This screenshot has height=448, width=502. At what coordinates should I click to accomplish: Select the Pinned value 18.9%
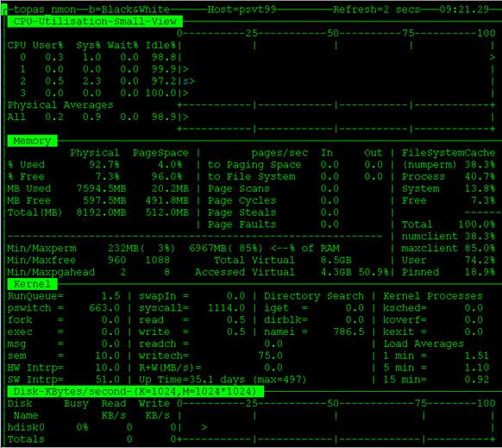click(480, 272)
